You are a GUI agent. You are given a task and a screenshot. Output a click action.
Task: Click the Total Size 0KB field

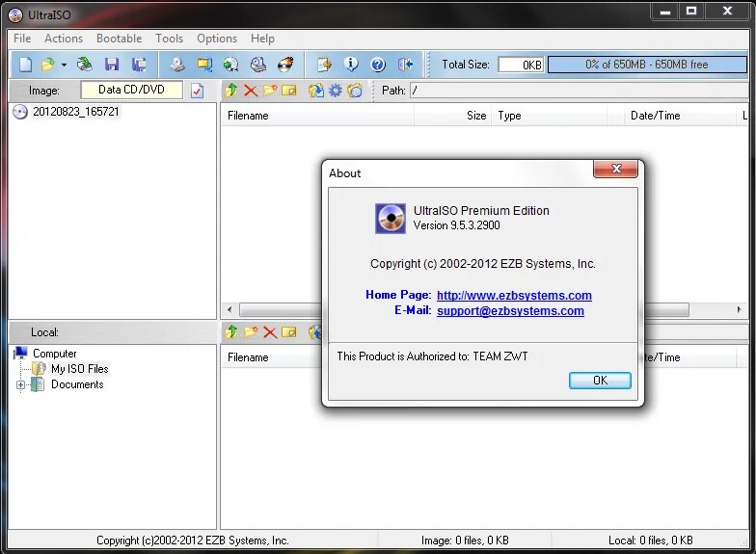521,65
